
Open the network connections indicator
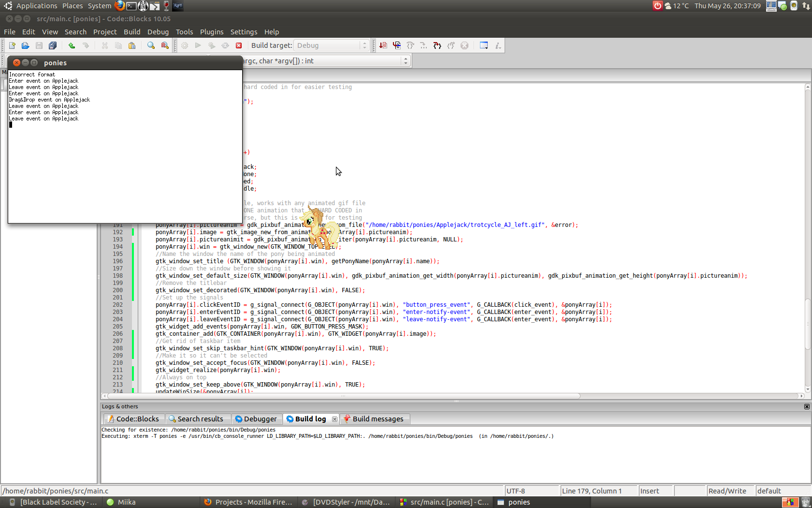click(x=806, y=6)
